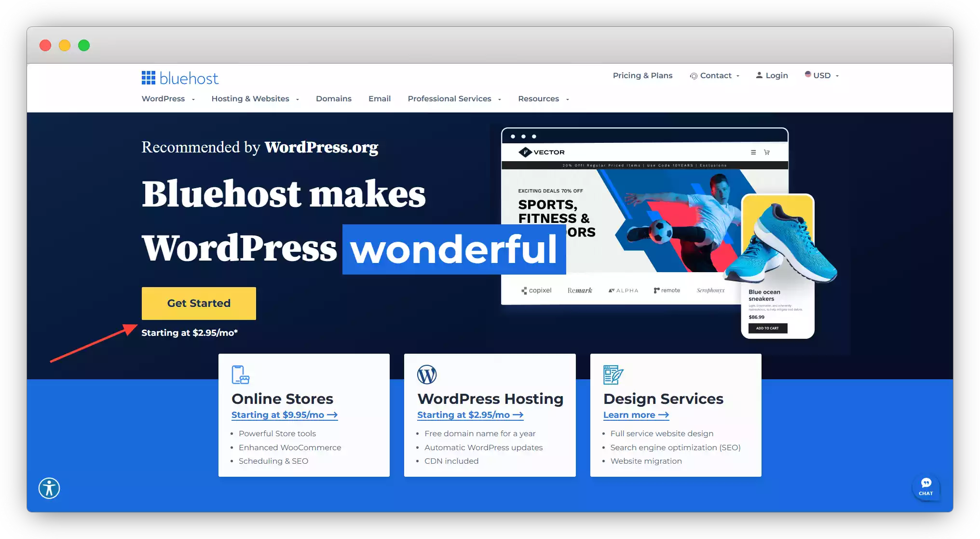Click the shopping cart icon in Vector preview
Viewport: 980px width, 539px height.
[x=767, y=152]
